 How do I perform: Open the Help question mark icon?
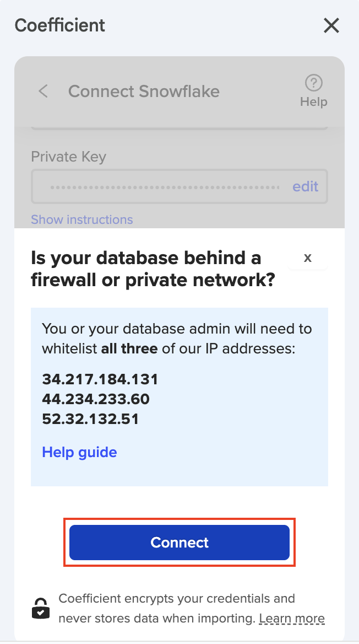click(313, 84)
